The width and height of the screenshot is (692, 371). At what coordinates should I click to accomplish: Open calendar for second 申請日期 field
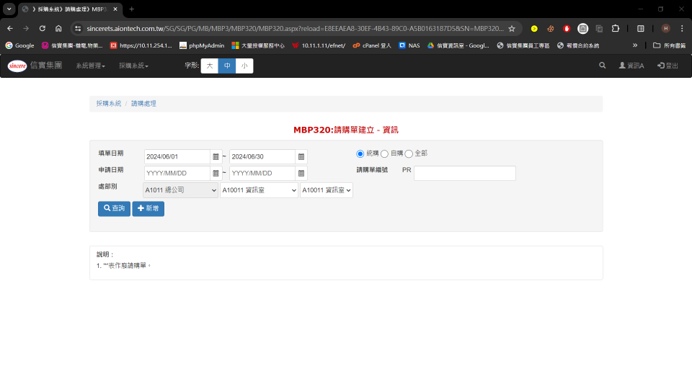pos(301,173)
